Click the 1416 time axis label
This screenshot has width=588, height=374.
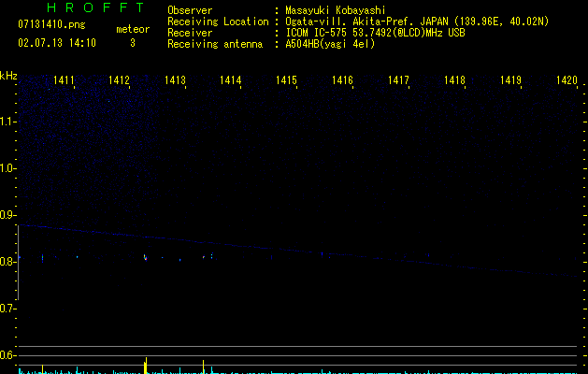coord(342,80)
